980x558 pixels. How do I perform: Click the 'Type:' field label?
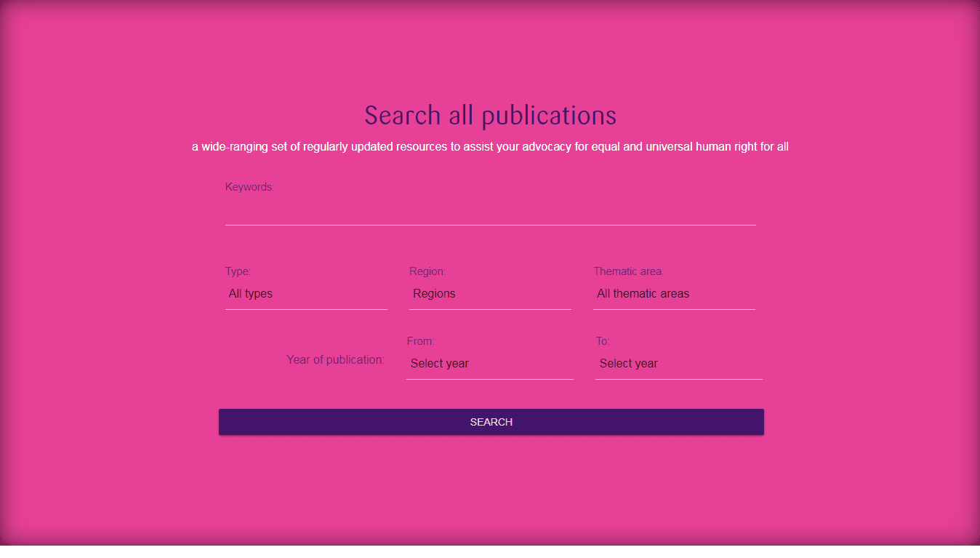click(238, 271)
